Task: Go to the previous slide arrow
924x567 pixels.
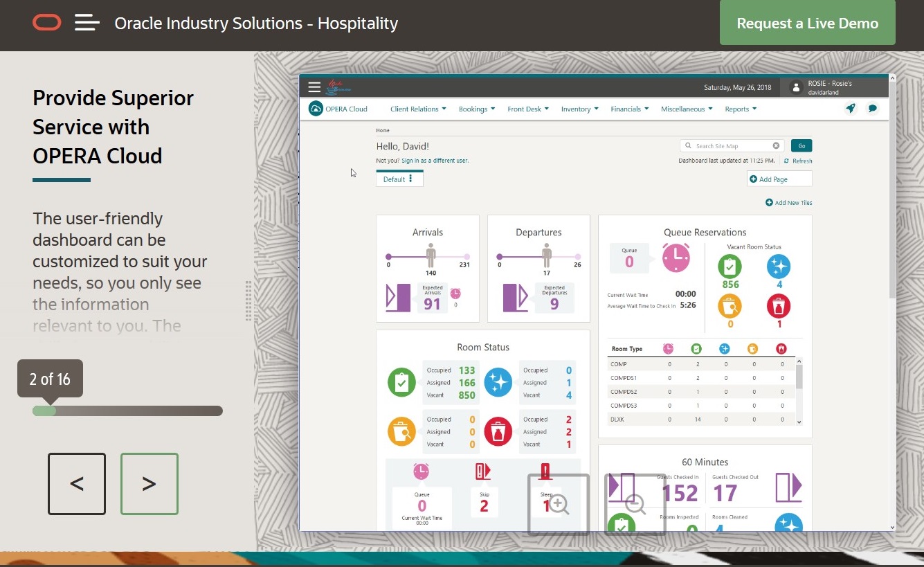Action: pos(77,484)
